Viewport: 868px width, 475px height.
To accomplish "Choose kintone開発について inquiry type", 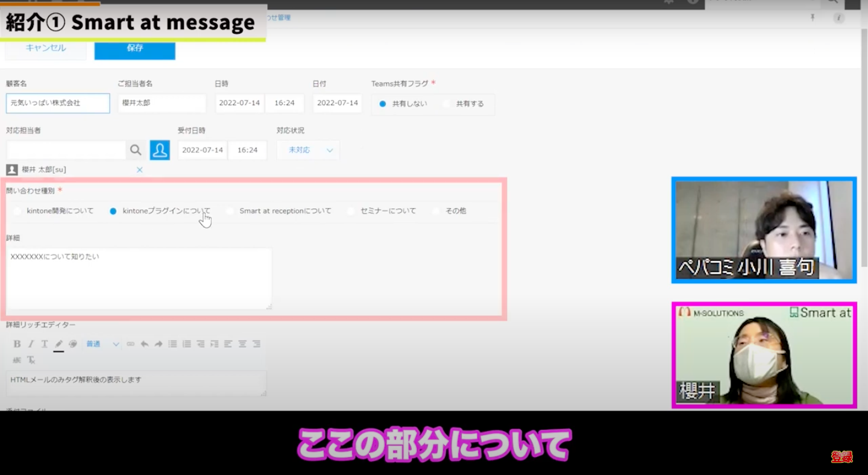I will pyautogui.click(x=17, y=211).
